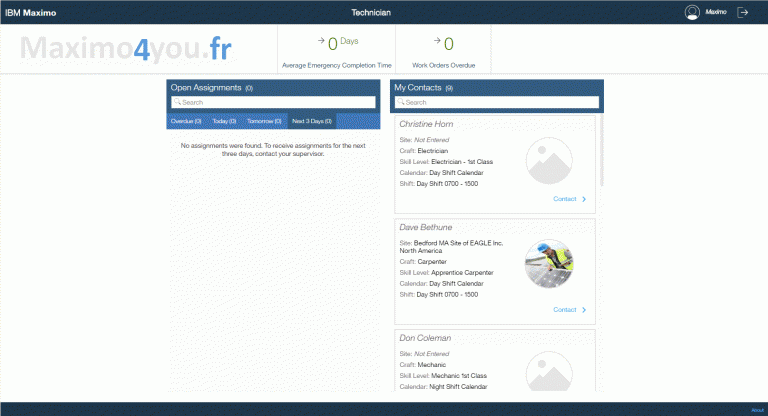The width and height of the screenshot is (768, 416).
Task: Open Dave Bethune profile photo
Action: (x=549, y=264)
